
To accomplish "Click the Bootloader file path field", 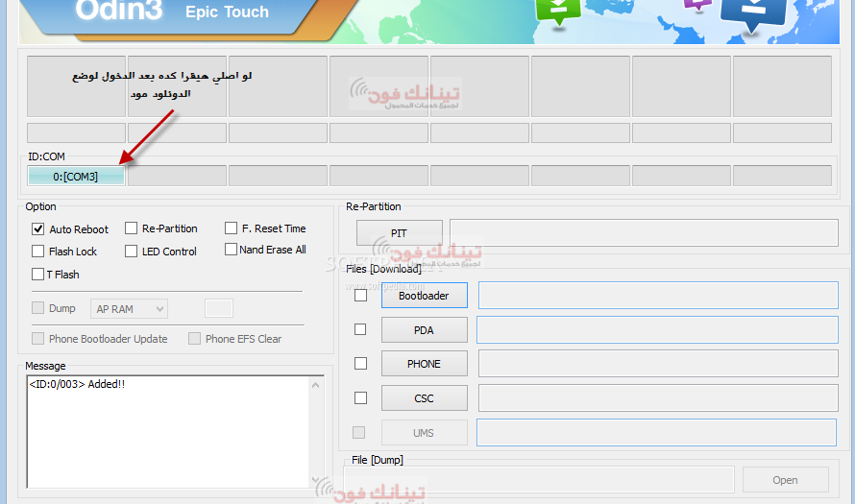I will coord(658,296).
